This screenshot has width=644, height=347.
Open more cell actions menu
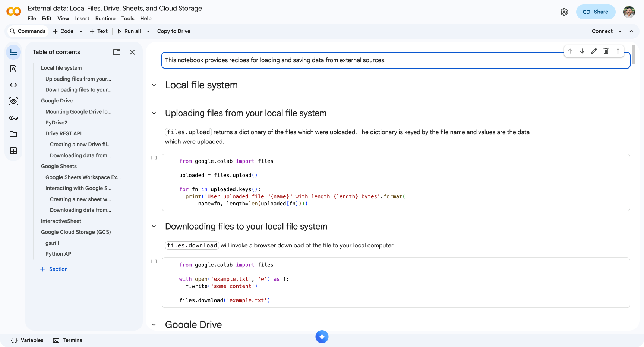click(618, 51)
